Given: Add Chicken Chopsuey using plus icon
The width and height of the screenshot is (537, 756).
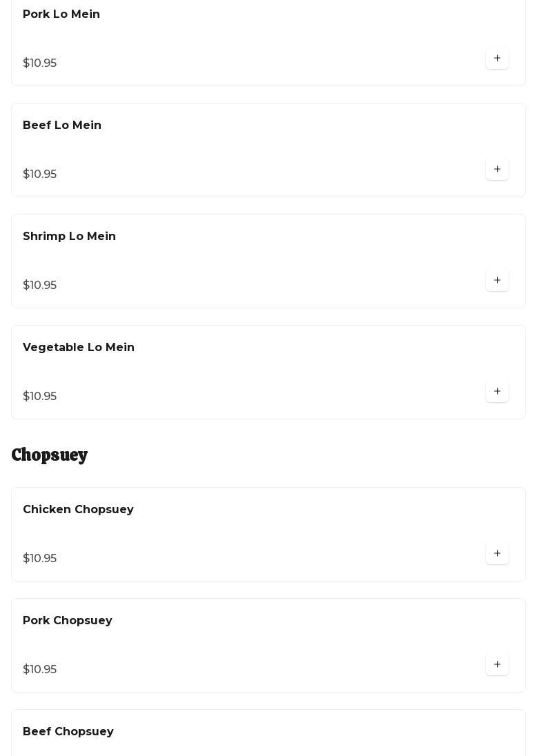Looking at the screenshot, I should click(x=497, y=554).
